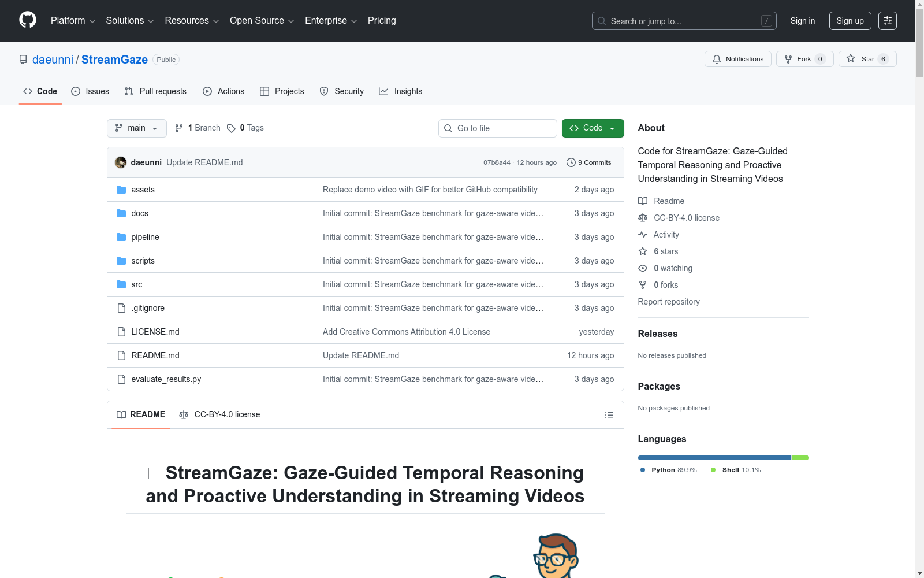Click the pulse icon beside Activity
The height and width of the screenshot is (578, 924).
[x=643, y=235]
